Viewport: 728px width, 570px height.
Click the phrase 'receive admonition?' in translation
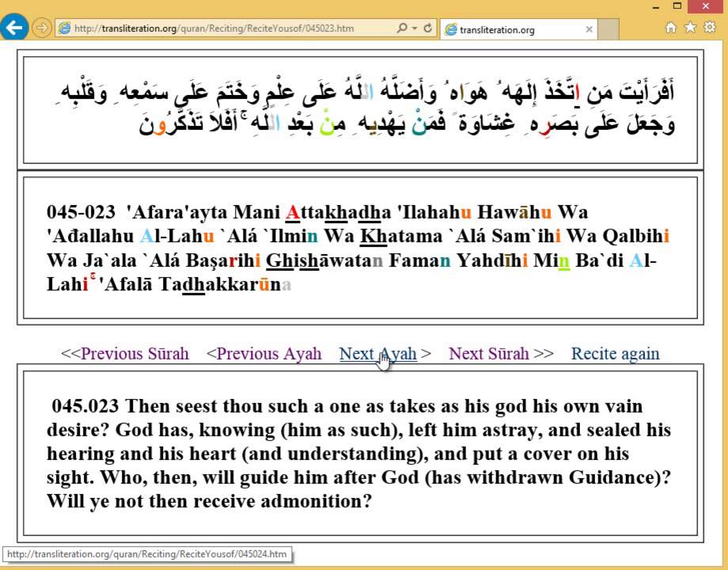pos(282,501)
